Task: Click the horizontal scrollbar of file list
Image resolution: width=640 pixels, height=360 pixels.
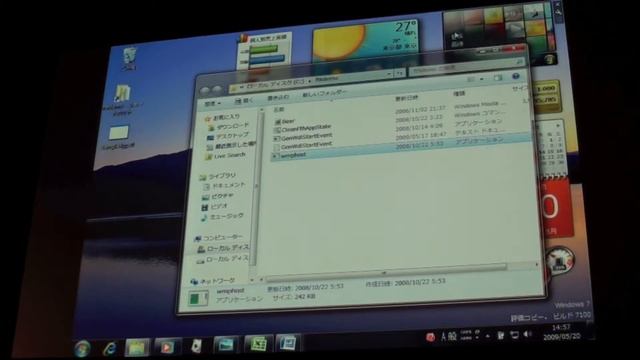Action: coord(386,273)
